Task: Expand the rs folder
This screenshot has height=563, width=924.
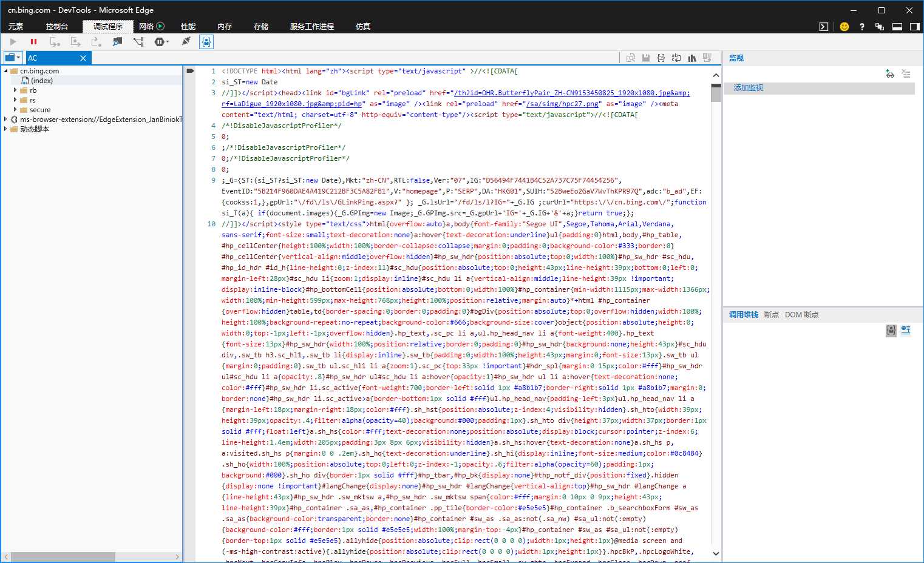Action: tap(15, 100)
